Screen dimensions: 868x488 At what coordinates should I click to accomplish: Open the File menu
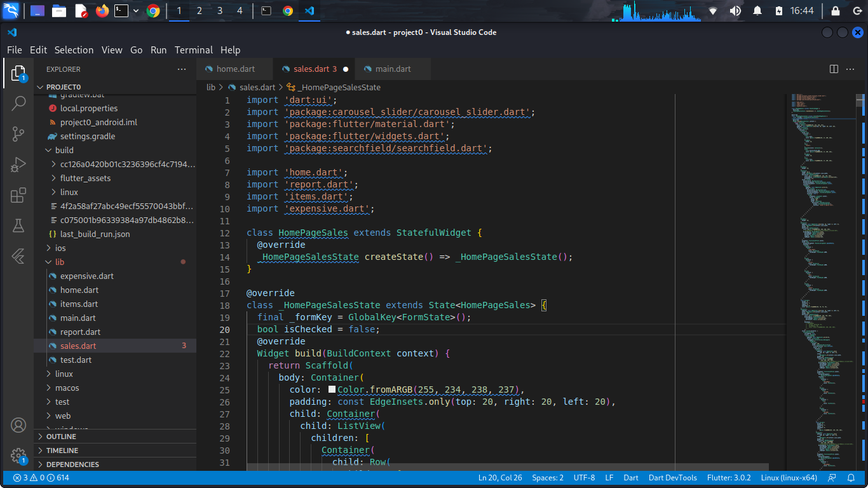click(15, 50)
